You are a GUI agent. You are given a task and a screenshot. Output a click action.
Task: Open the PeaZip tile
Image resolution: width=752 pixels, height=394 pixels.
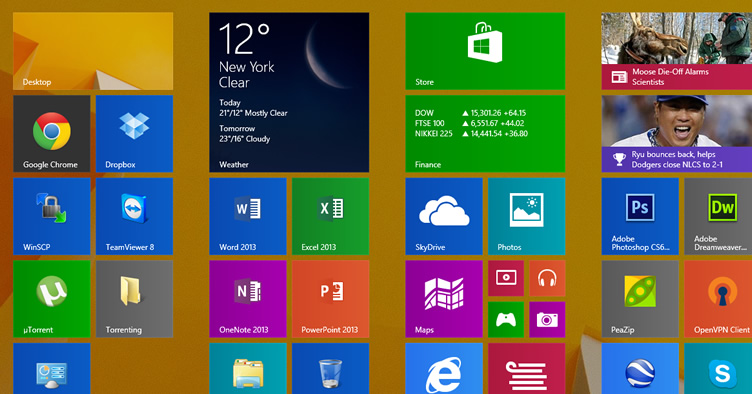(x=640, y=299)
